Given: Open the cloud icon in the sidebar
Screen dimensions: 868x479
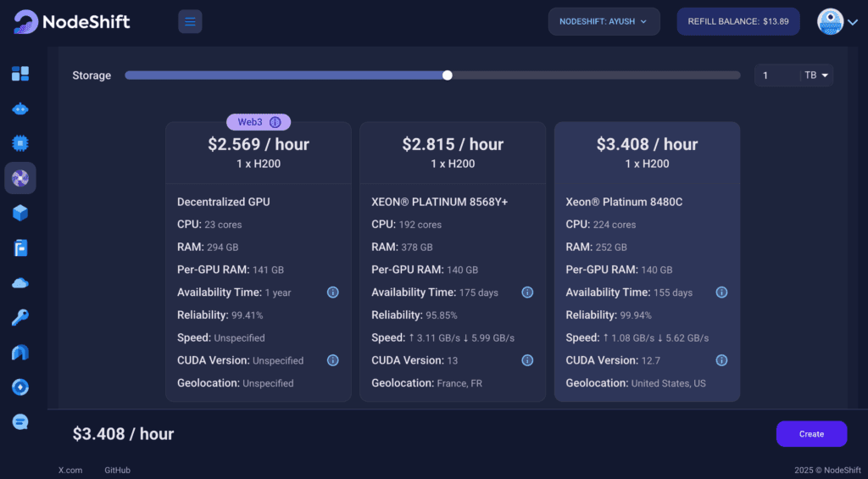Looking at the screenshot, I should click(x=20, y=282).
